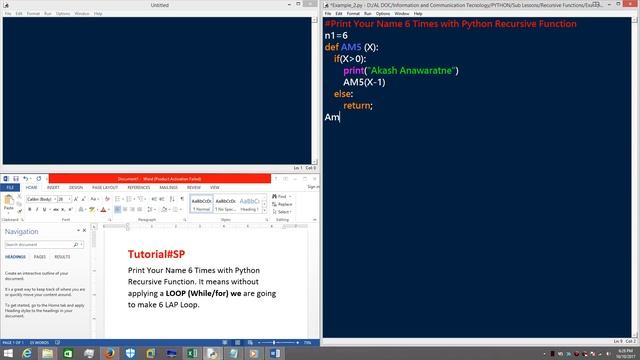Open the Select dropdown in the Editing group
Viewport: 640px width, 360px height.
click(x=282, y=212)
